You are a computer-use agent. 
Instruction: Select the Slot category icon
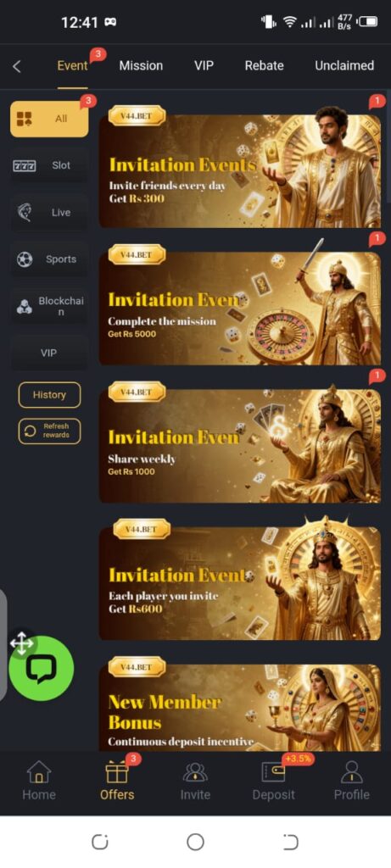25,165
